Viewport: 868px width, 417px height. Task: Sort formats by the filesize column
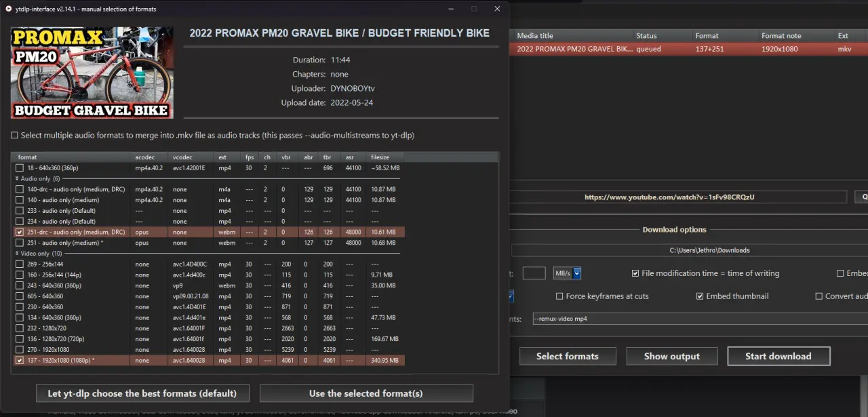pyautogui.click(x=386, y=157)
